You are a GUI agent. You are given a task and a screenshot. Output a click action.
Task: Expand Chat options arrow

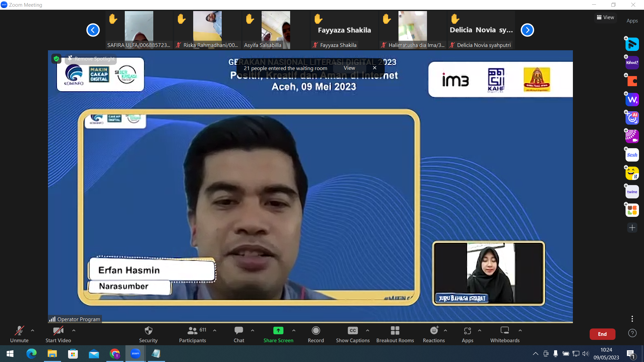click(253, 330)
